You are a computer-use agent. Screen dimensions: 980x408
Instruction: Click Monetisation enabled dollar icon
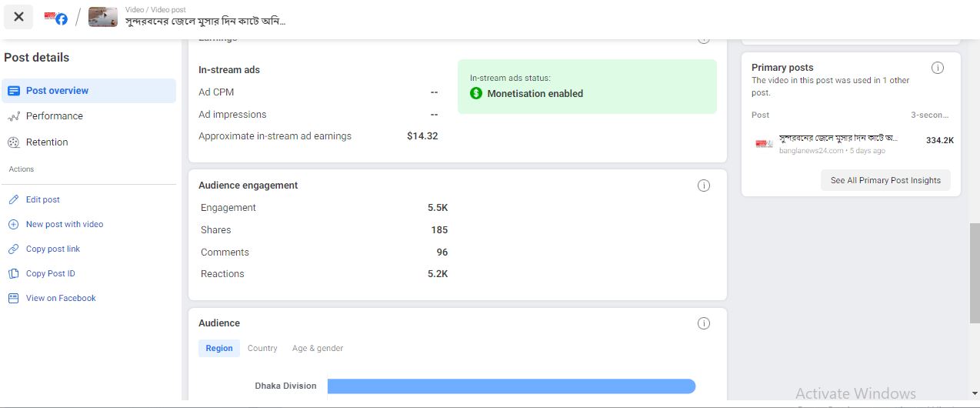pyautogui.click(x=476, y=94)
